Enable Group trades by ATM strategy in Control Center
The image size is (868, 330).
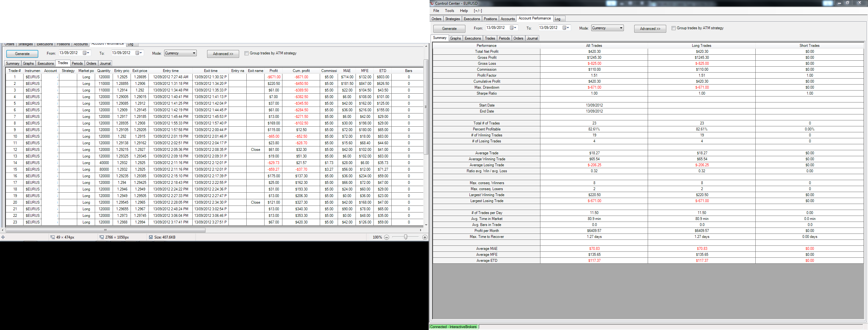coord(673,28)
